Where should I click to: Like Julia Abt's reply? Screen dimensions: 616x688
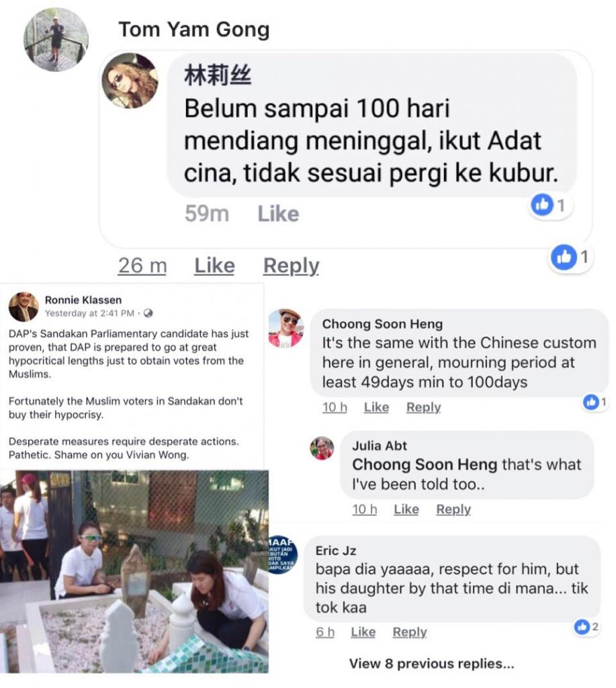(x=406, y=509)
